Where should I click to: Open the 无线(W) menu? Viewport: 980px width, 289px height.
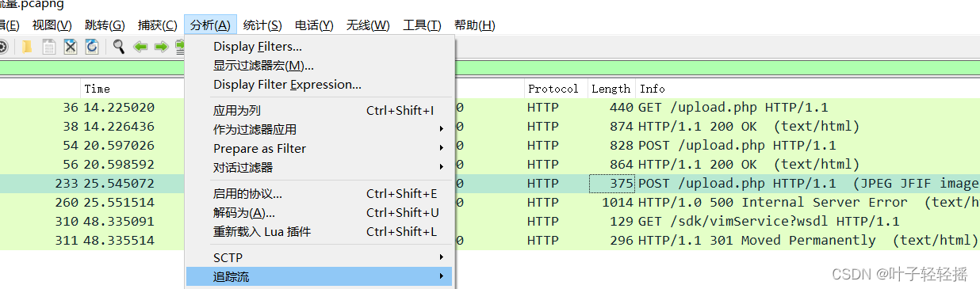368,25
